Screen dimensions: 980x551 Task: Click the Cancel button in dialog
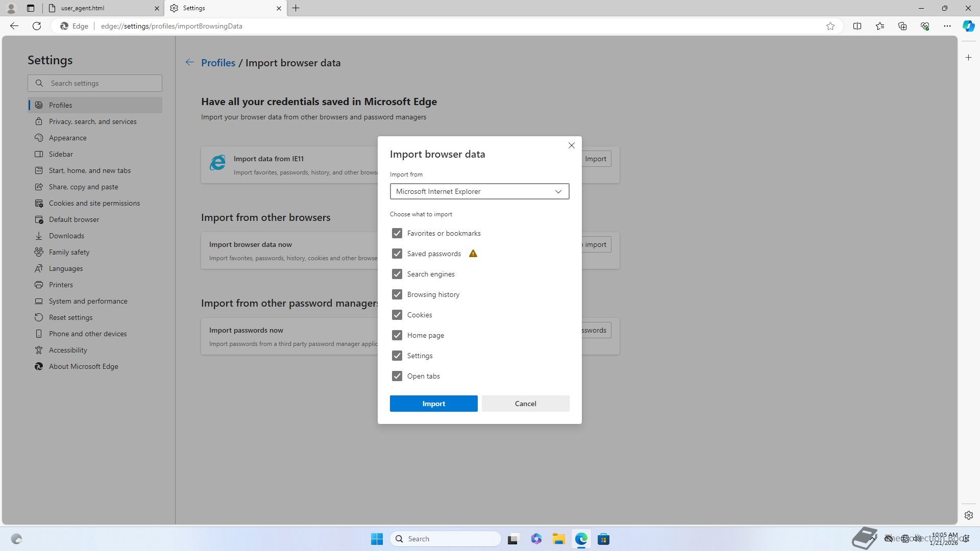(x=525, y=404)
